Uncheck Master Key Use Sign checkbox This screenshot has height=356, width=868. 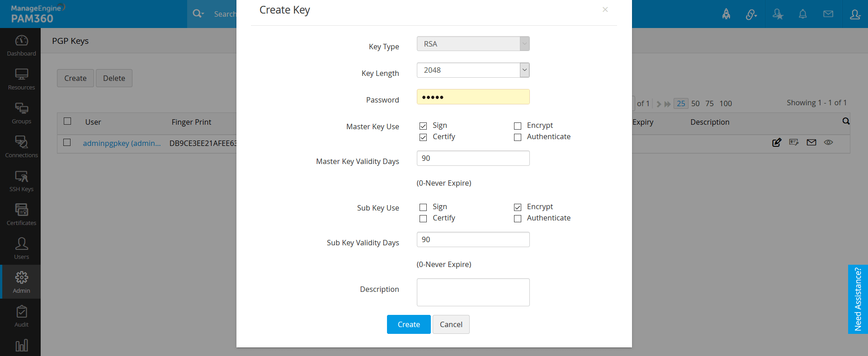(423, 126)
